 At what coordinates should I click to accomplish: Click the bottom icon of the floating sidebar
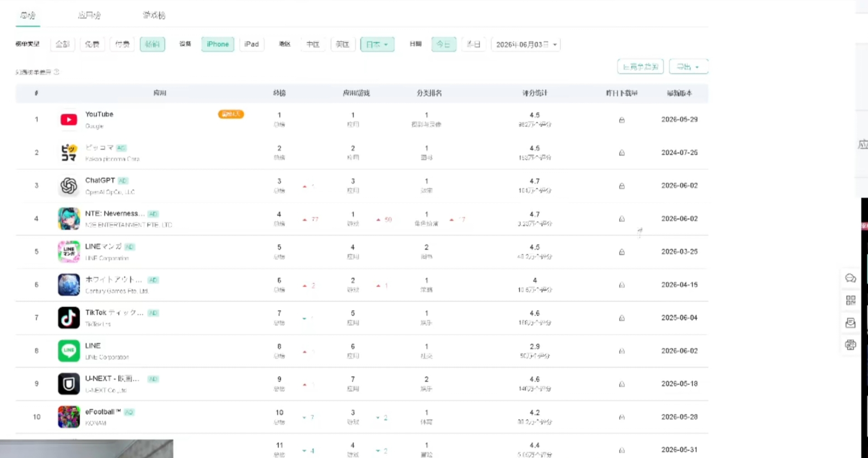[850, 345]
